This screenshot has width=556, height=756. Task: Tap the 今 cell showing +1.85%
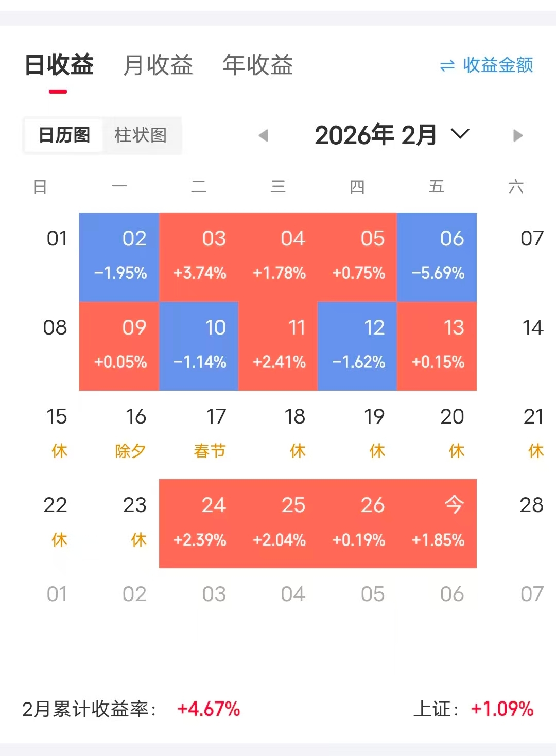(x=437, y=523)
